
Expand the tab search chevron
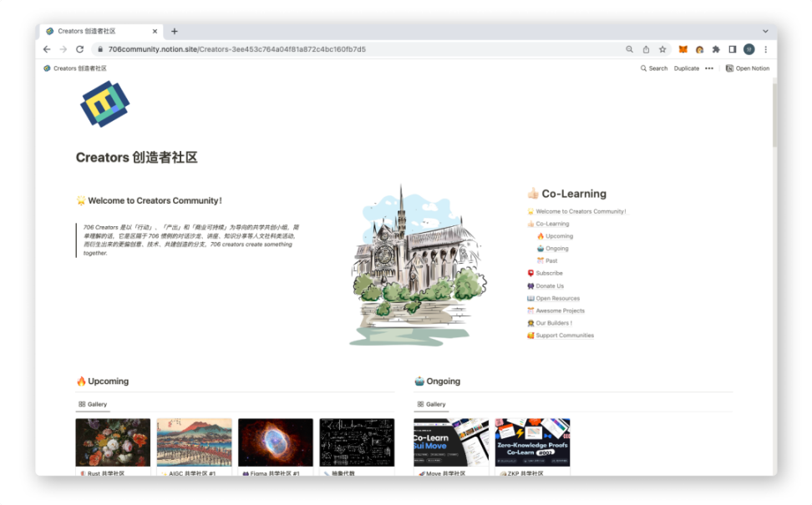[x=765, y=31]
